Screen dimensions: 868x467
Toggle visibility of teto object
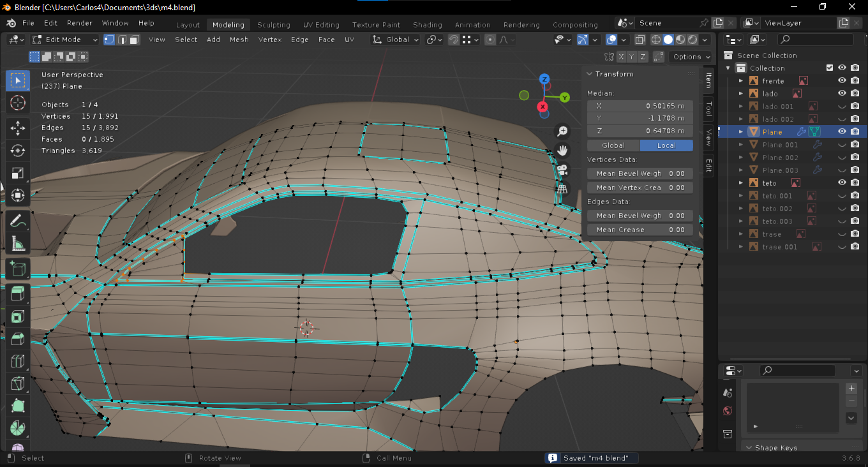pos(842,183)
